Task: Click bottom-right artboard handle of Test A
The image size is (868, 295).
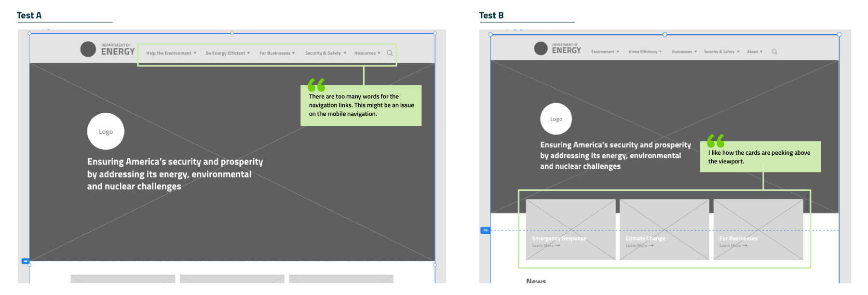Action: point(435,265)
